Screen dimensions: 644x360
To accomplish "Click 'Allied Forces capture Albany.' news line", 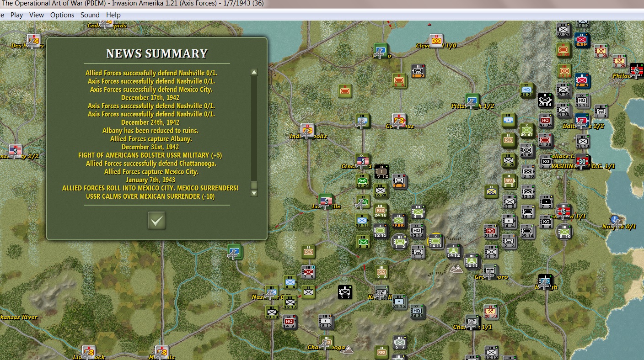I will [x=151, y=139].
